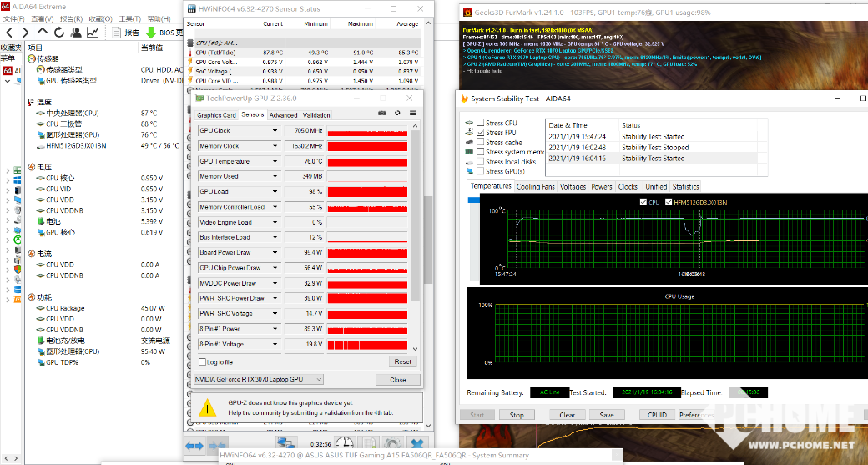868x465 pixels.
Task: Click HWiNFO network computers icon
Action: tap(287, 442)
